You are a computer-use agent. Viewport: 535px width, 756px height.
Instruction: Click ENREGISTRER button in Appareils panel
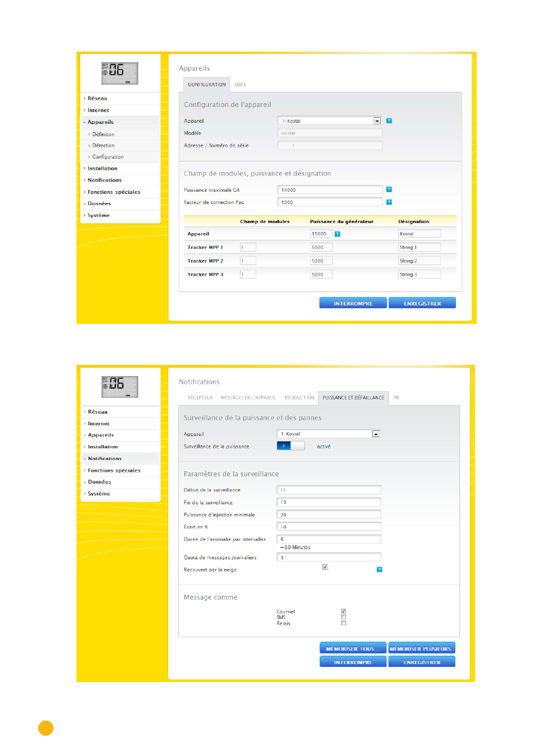click(x=422, y=303)
